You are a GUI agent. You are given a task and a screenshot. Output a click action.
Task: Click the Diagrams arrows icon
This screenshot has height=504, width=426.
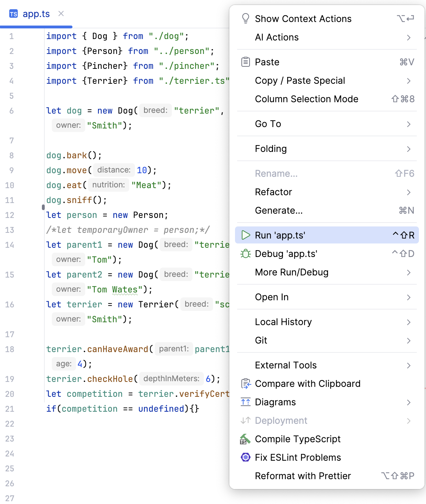tap(245, 402)
